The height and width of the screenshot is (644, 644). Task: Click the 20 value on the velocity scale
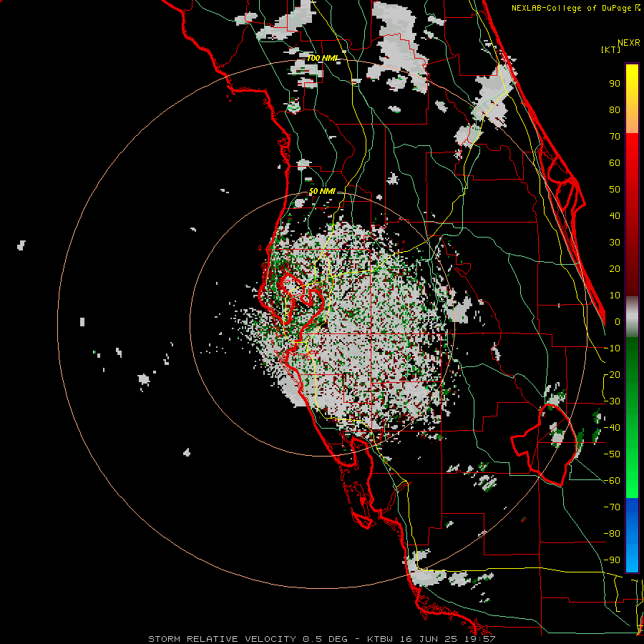pos(615,269)
